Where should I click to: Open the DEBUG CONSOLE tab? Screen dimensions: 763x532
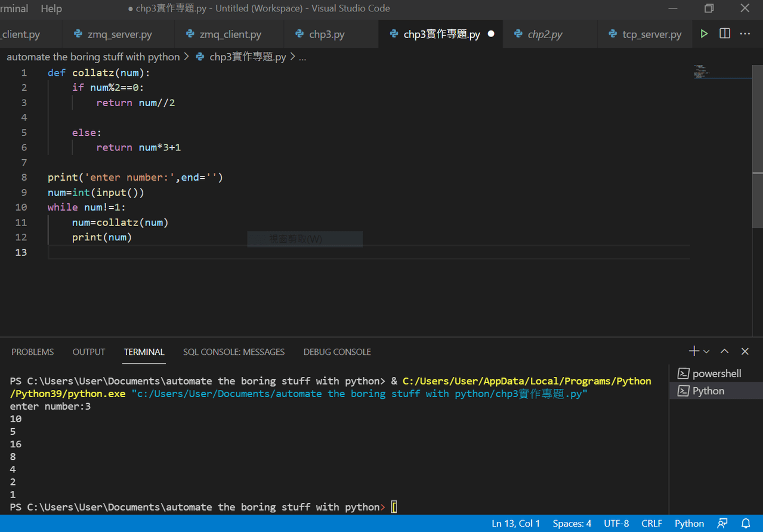tap(337, 352)
